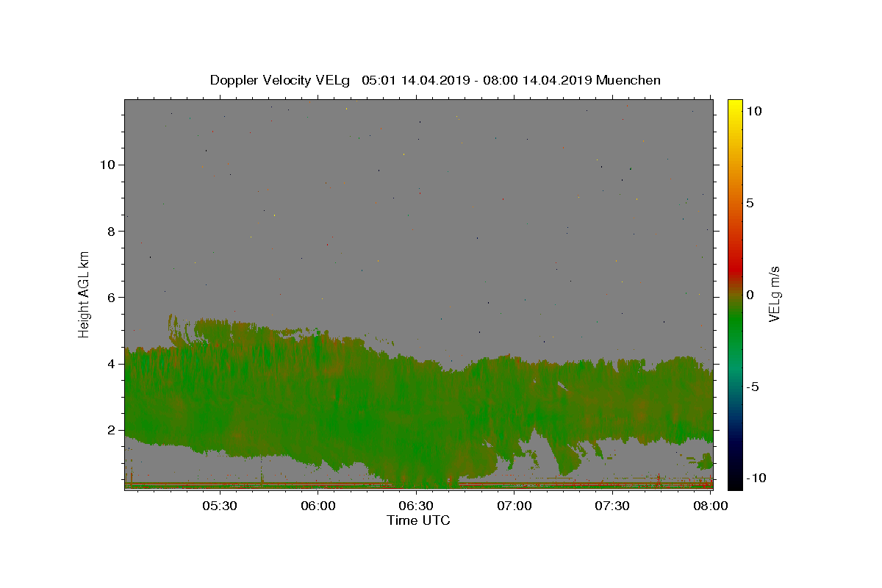Click the plot title 'Doppler Velocity VELg'
The height and width of the screenshot is (588, 882).
tap(280, 80)
